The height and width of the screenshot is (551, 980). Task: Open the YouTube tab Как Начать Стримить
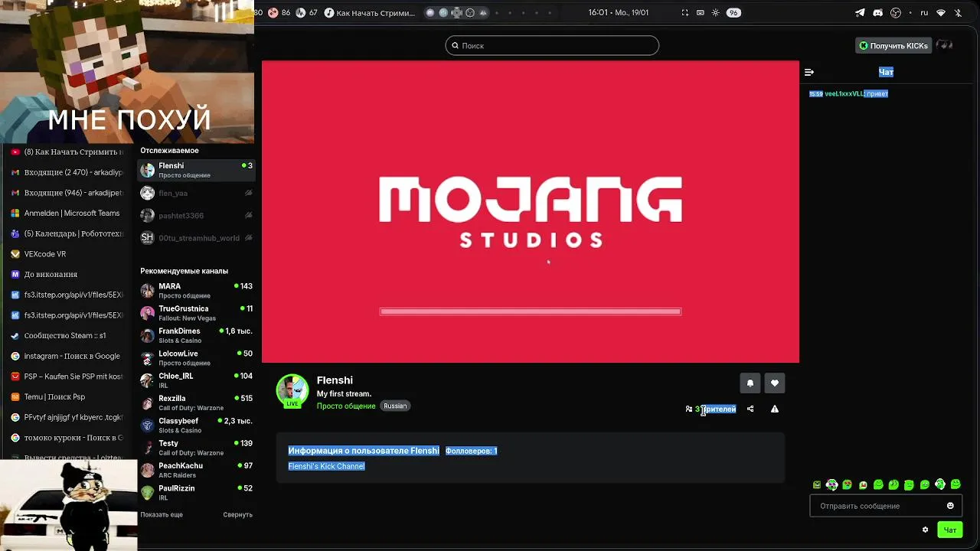click(x=67, y=152)
